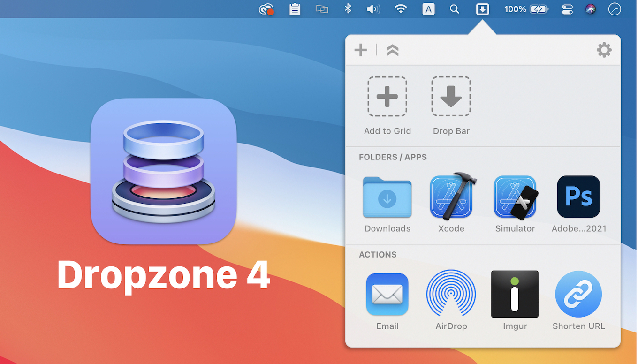638x364 pixels.
Task: Select the Email action
Action: click(387, 294)
